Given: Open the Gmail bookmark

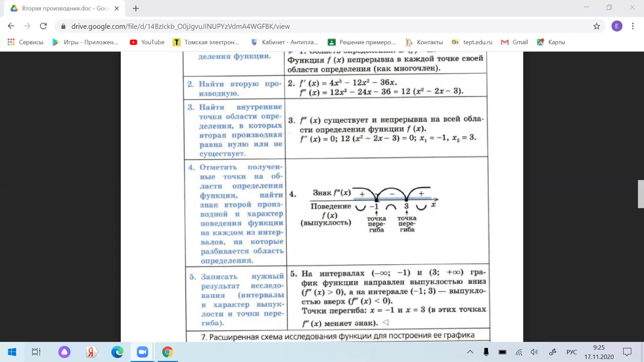Looking at the screenshot, I should pos(514,42).
